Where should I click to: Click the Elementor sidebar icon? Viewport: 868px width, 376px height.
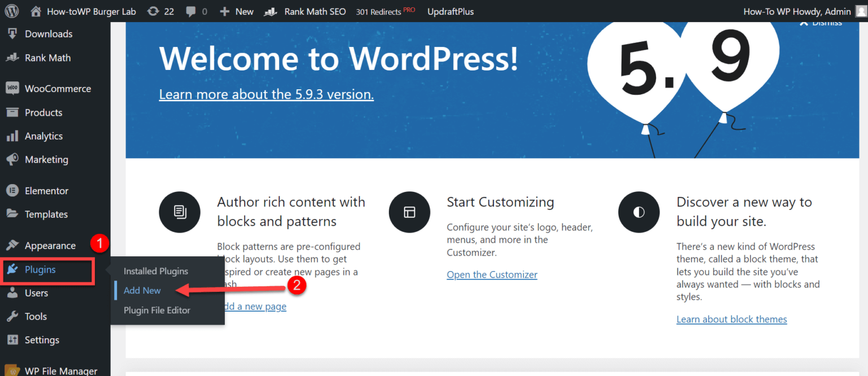tap(12, 190)
